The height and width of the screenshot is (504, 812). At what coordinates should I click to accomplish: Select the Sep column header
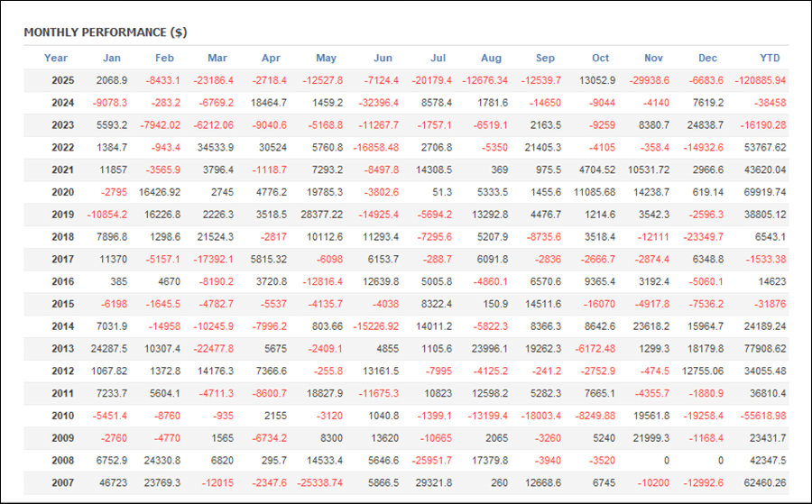(x=545, y=58)
